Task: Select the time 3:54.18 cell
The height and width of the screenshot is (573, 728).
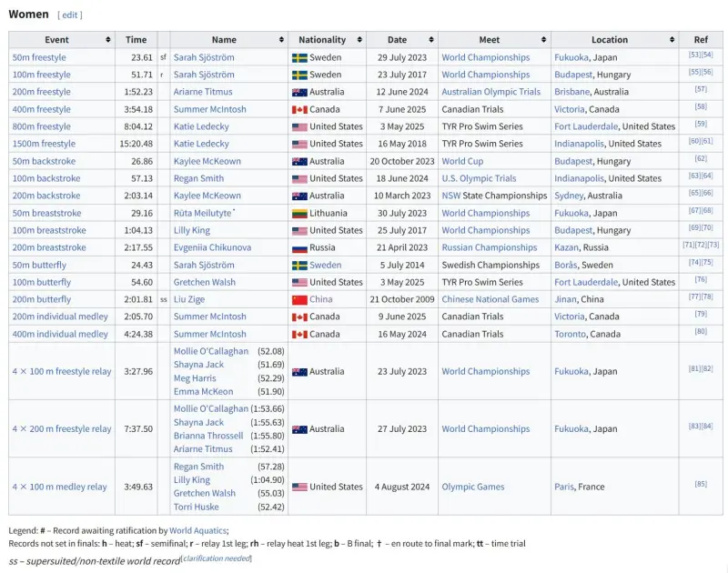Action: click(136, 109)
